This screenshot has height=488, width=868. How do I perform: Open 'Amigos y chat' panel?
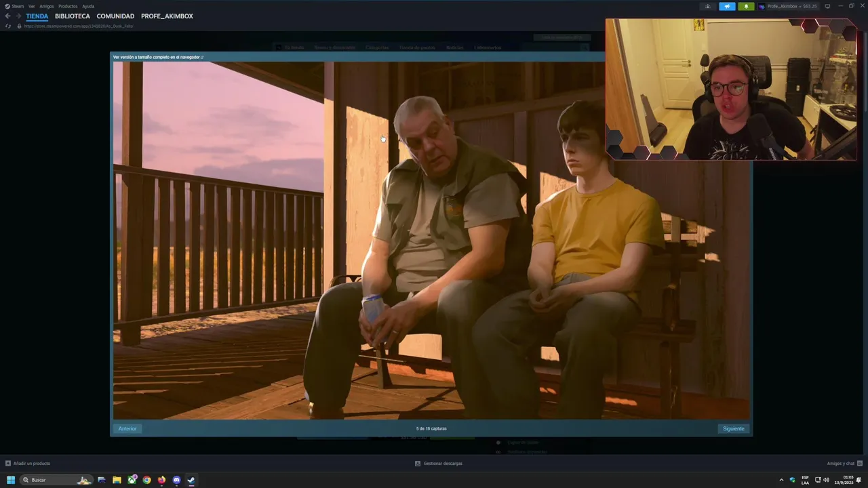point(841,464)
